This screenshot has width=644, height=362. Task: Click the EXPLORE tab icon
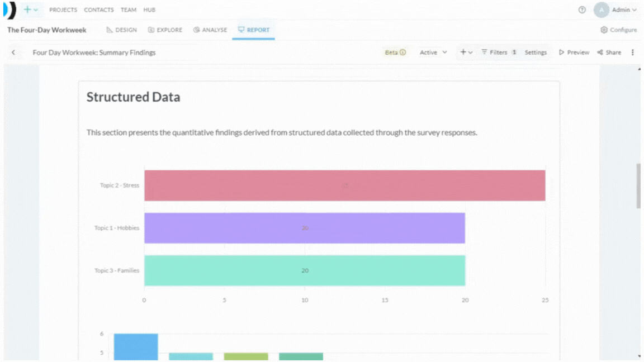coord(151,30)
